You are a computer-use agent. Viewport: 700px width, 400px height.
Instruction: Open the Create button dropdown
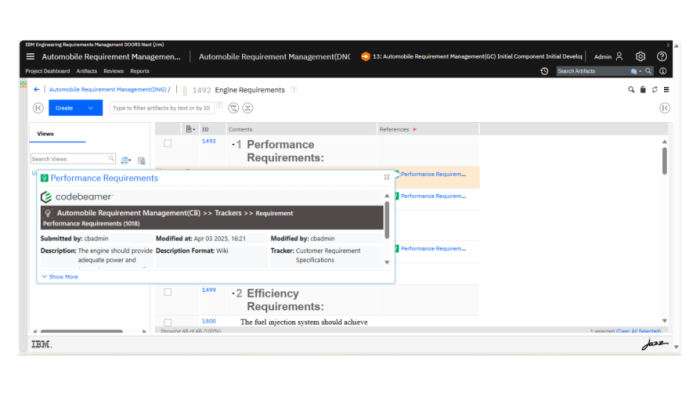(91, 108)
